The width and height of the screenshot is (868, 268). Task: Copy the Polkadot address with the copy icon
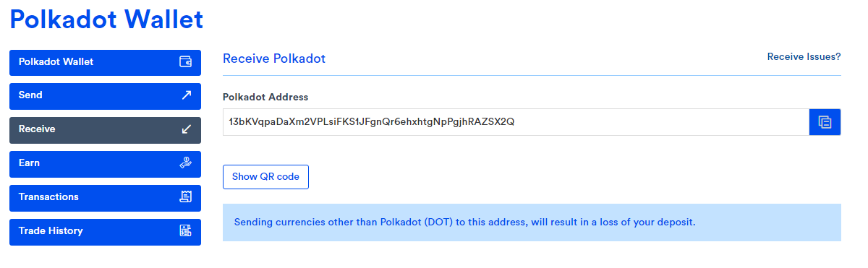point(825,122)
